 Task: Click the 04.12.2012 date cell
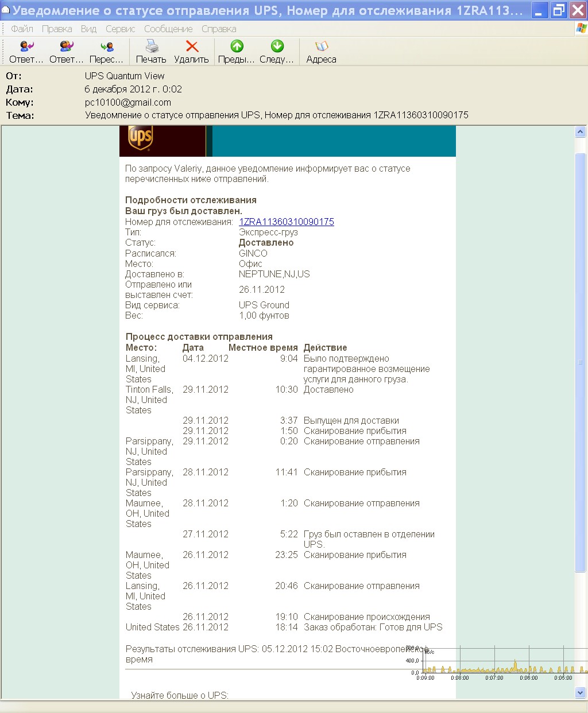[206, 358]
